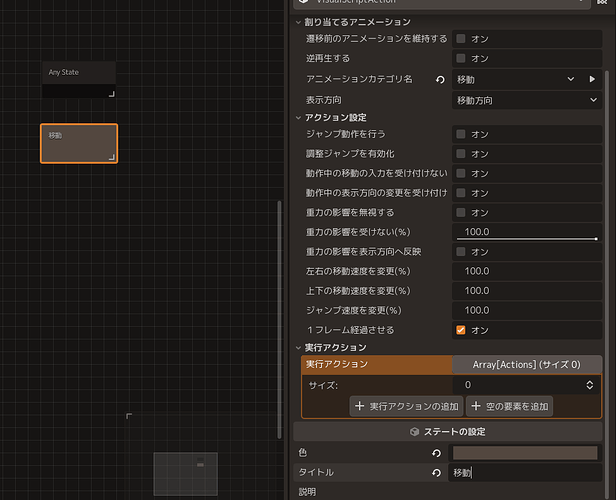Select the 移動 state node
This screenshot has width=616, height=500.
point(79,143)
